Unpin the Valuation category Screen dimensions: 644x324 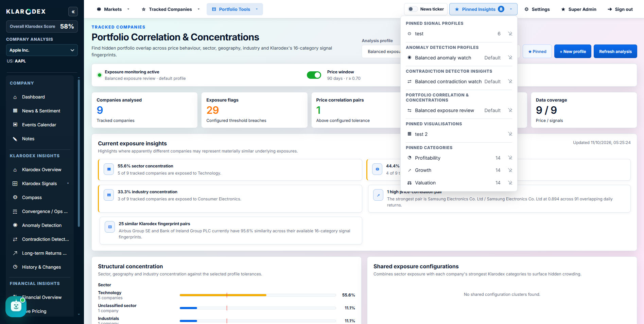point(510,183)
